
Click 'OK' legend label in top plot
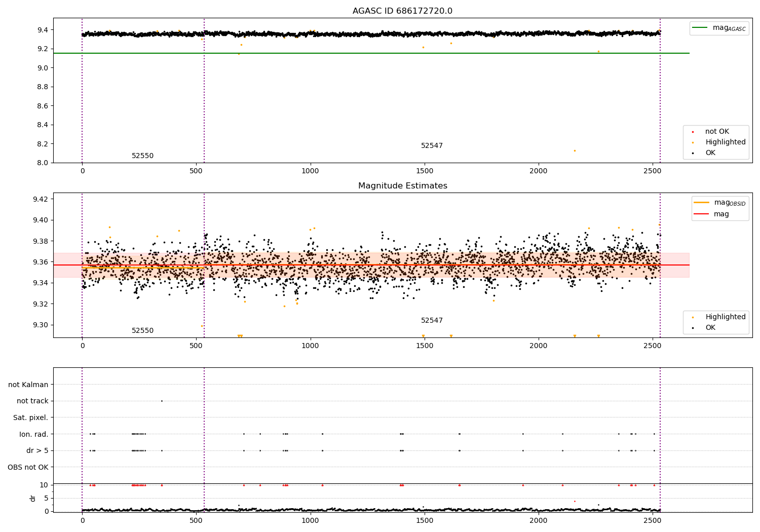coord(710,153)
